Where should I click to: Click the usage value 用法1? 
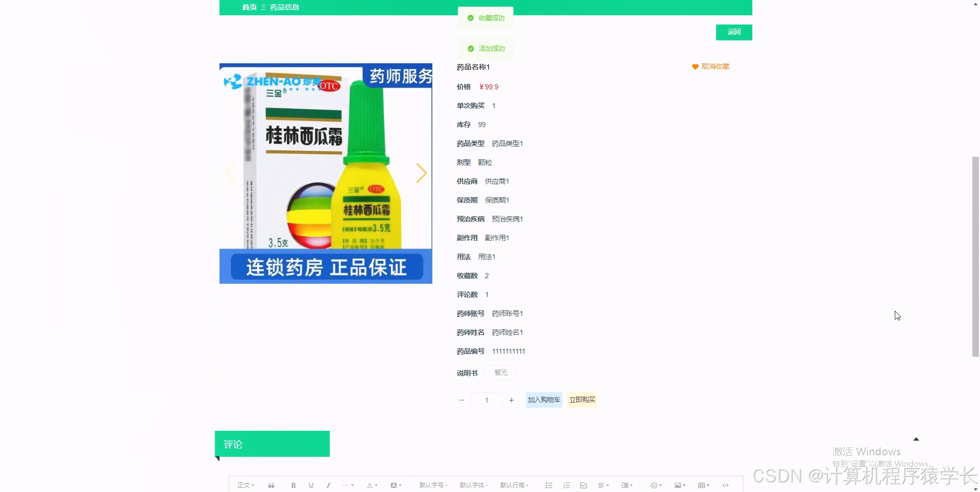[x=486, y=257]
